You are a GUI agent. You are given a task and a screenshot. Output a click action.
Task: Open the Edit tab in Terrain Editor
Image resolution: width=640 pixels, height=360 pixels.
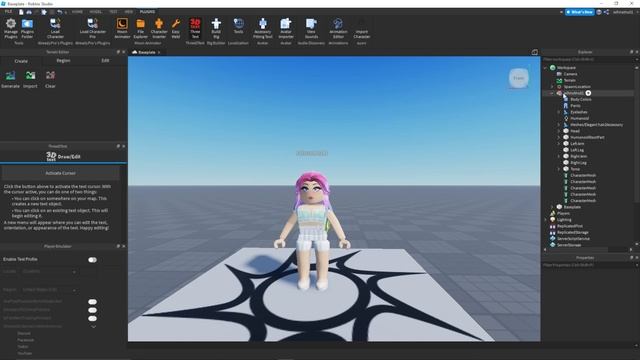[105, 61]
